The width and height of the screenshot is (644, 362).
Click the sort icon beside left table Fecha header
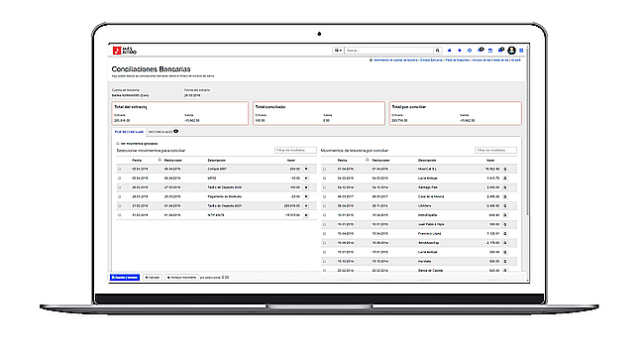[160, 160]
